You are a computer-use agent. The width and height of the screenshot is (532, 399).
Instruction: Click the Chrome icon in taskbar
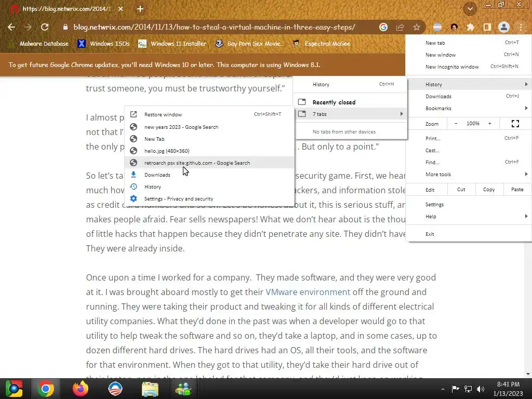tap(46, 389)
